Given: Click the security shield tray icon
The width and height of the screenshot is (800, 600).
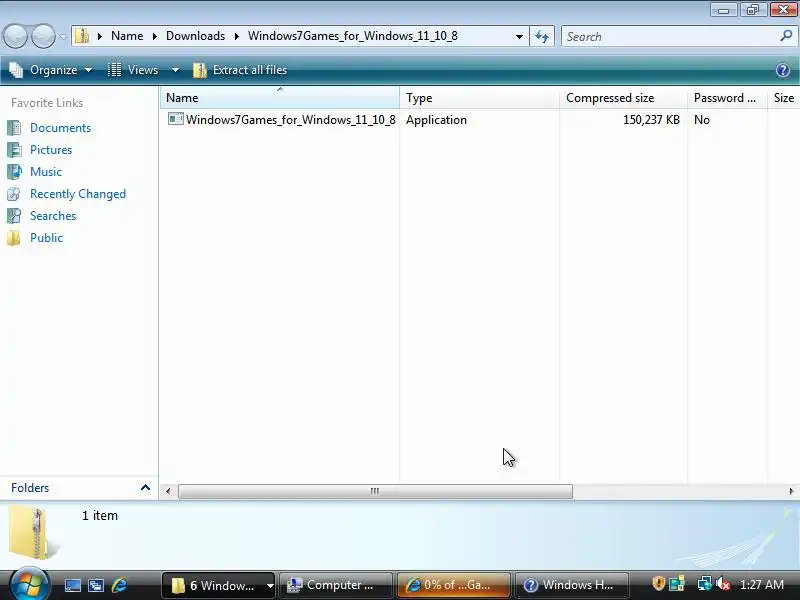Looking at the screenshot, I should point(658,584).
